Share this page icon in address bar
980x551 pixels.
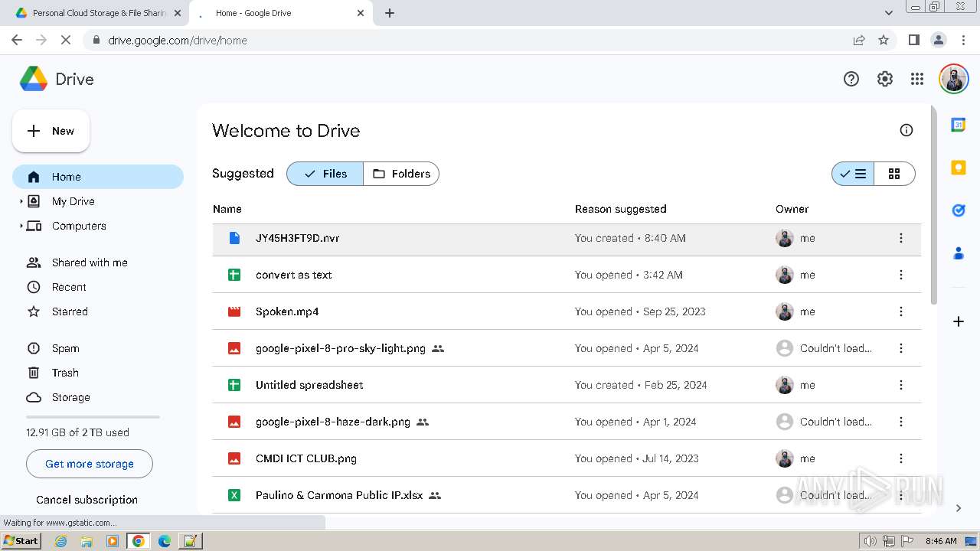859,40
